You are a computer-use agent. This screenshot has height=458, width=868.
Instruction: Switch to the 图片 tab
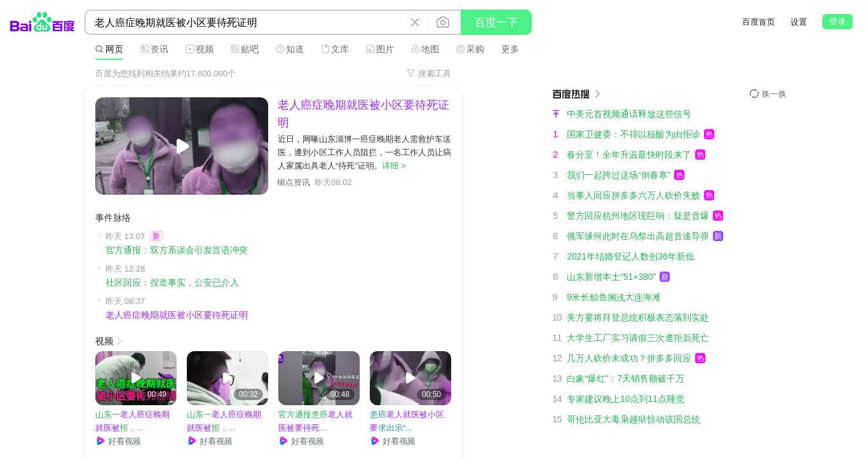tap(380, 49)
